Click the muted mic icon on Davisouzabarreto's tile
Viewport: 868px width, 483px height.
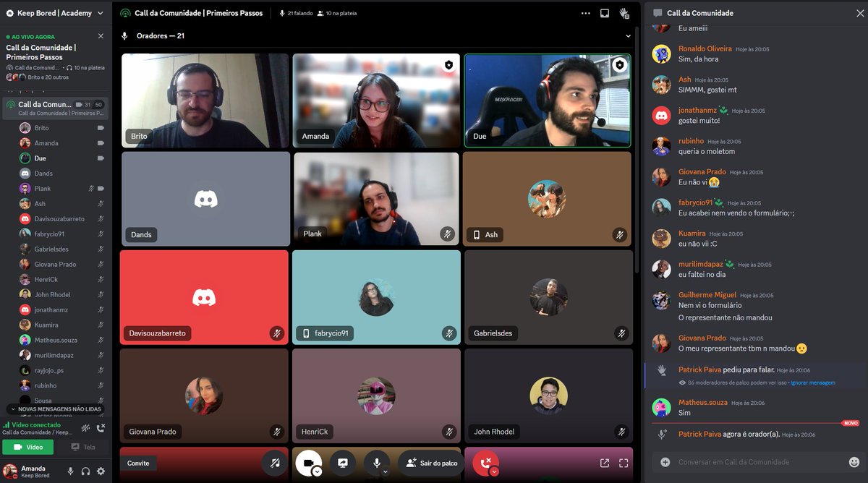(x=276, y=333)
